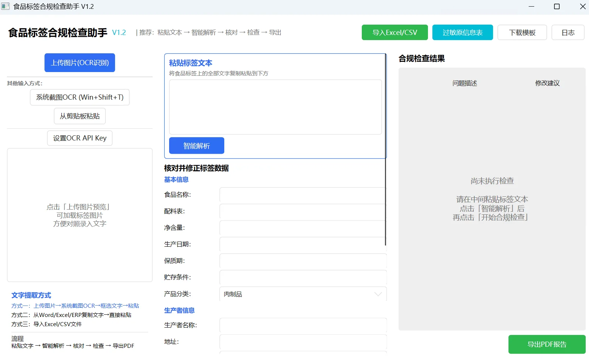Minimize the application window
This screenshot has height=364, width=589.
tap(531, 6)
